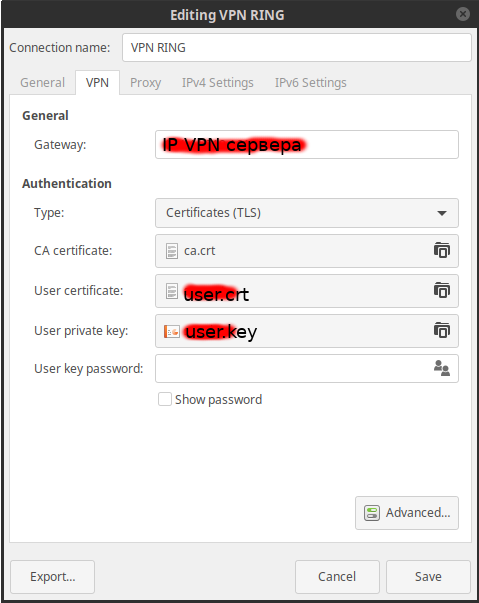This screenshot has height=603, width=479.
Task: Click the password storage options icon
Action: (442, 368)
